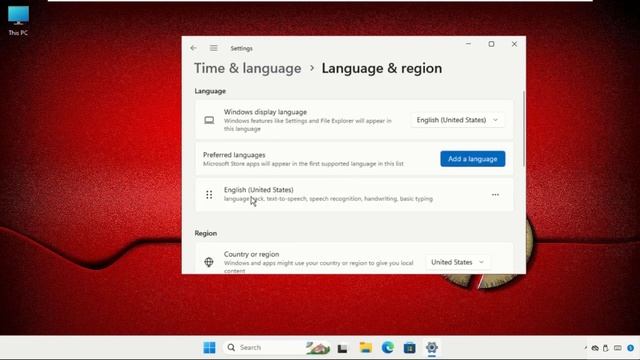Open the Settings navigation hamburger menu

point(213,48)
